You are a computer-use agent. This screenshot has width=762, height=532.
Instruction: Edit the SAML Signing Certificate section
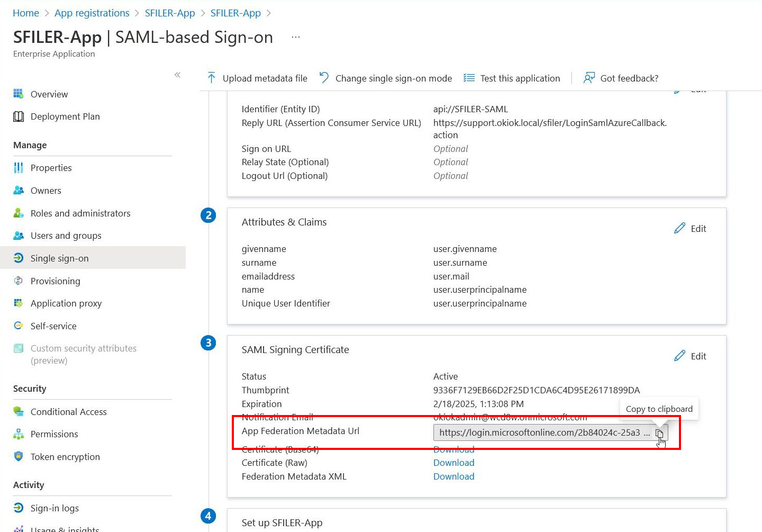pos(691,356)
